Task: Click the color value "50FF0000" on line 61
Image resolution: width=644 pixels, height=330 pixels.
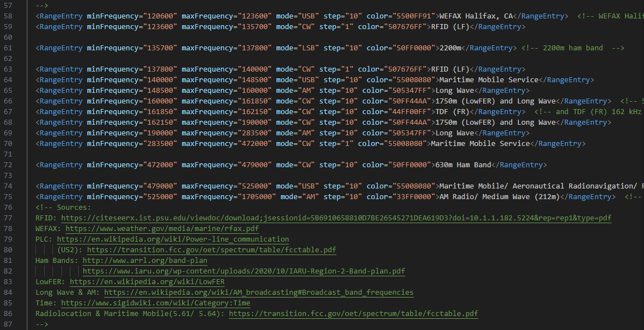Action: [413, 48]
